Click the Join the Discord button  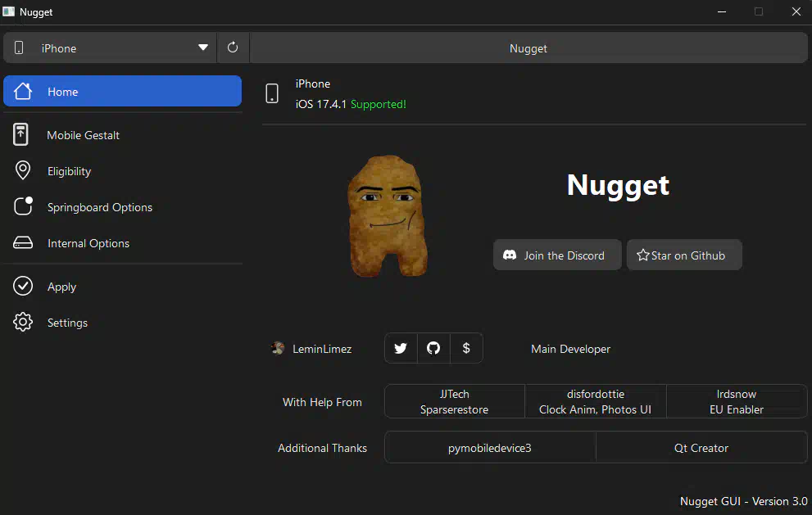tap(557, 255)
